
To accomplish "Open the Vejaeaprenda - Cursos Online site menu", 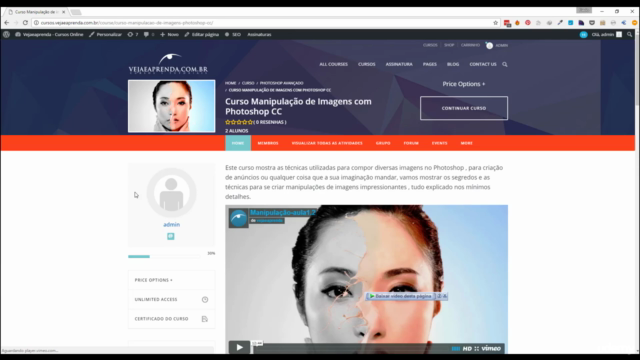I will pos(49,35).
